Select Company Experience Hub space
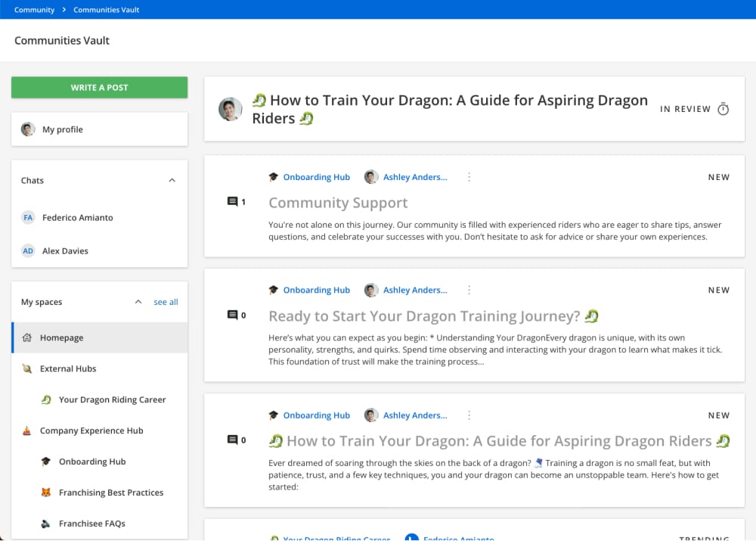The width and height of the screenshot is (756, 541). [x=91, y=431]
